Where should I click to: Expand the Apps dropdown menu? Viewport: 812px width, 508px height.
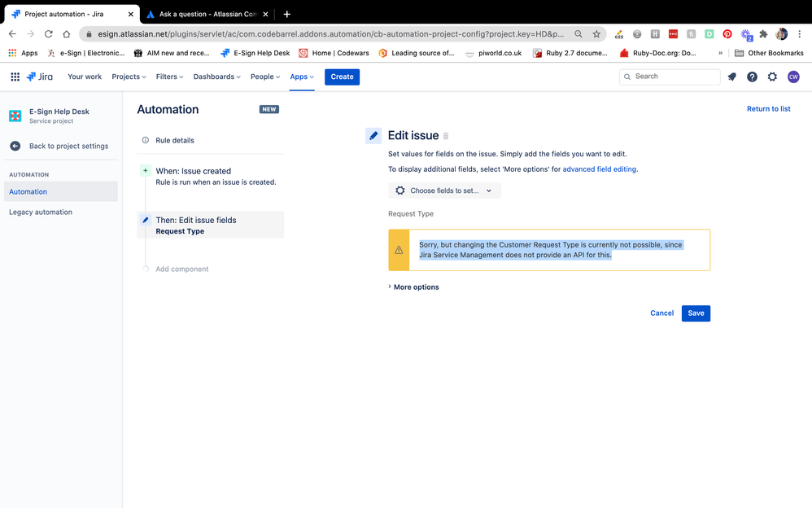(302, 77)
